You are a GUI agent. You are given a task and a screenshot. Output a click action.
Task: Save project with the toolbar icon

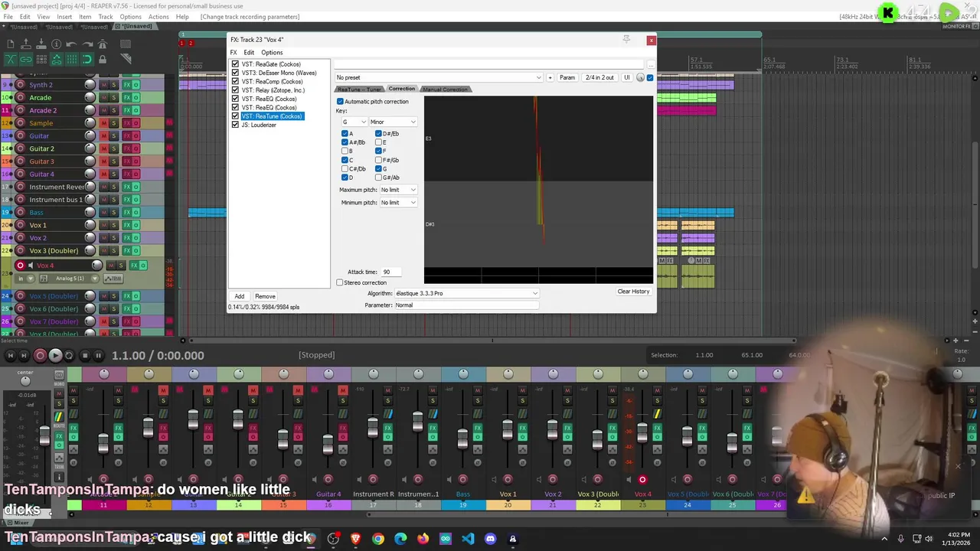pyautogui.click(x=41, y=44)
